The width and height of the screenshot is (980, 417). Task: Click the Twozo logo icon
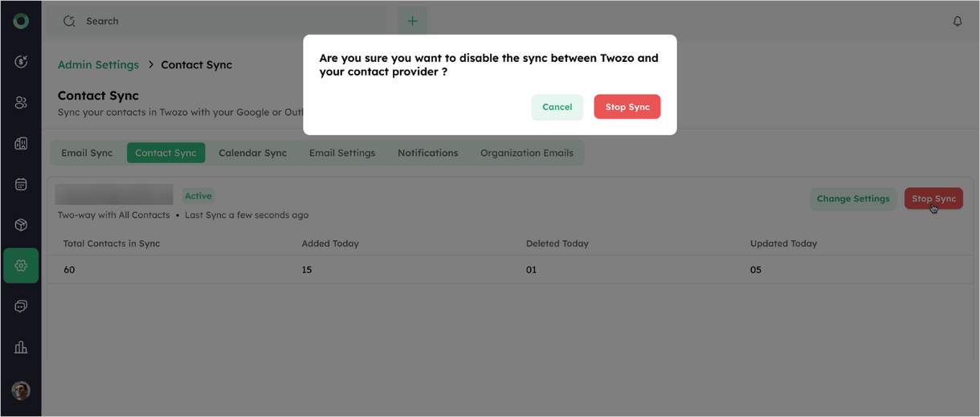pyautogui.click(x=21, y=21)
